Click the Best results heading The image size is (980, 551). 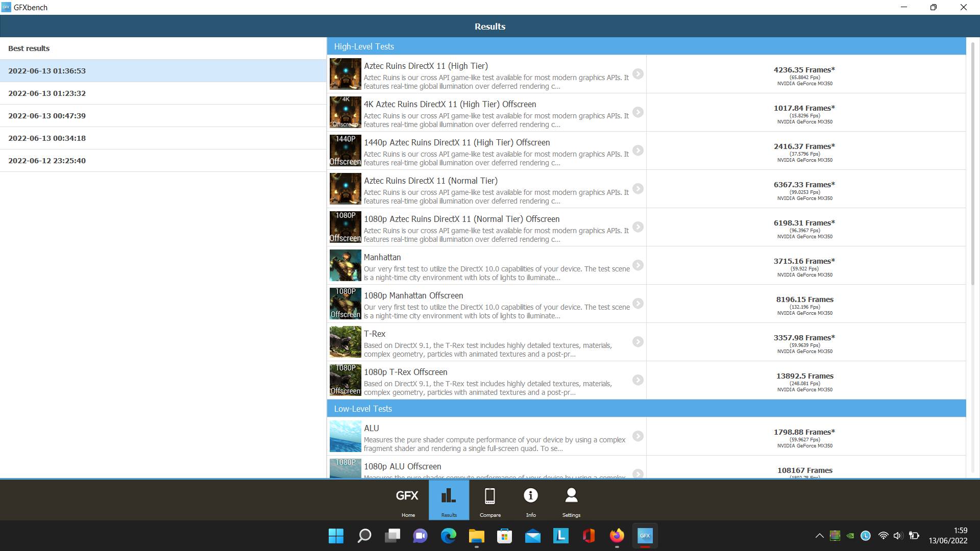click(x=29, y=48)
